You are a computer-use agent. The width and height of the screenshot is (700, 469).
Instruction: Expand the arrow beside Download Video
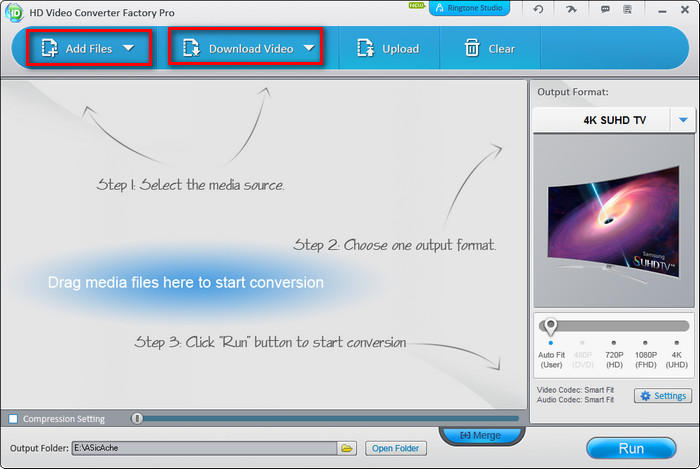[309, 48]
